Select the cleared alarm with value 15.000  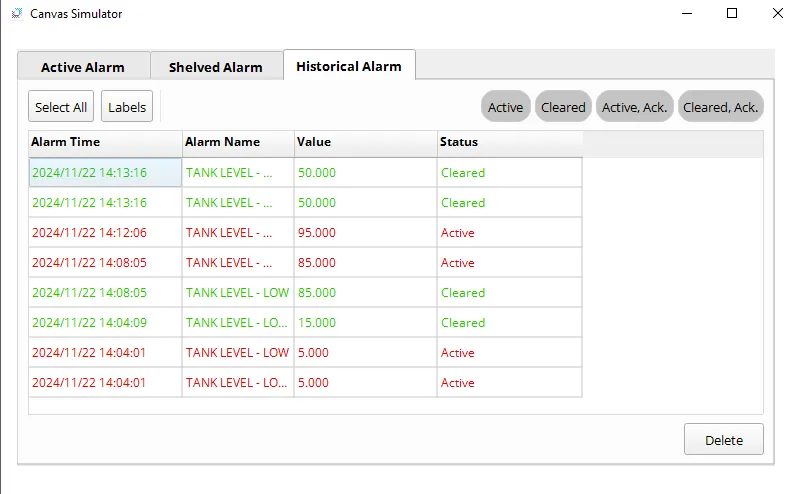coord(316,323)
